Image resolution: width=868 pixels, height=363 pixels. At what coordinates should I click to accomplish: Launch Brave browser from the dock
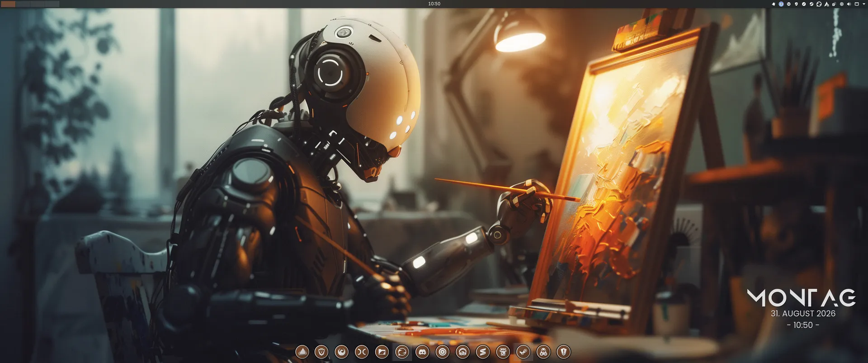321,352
